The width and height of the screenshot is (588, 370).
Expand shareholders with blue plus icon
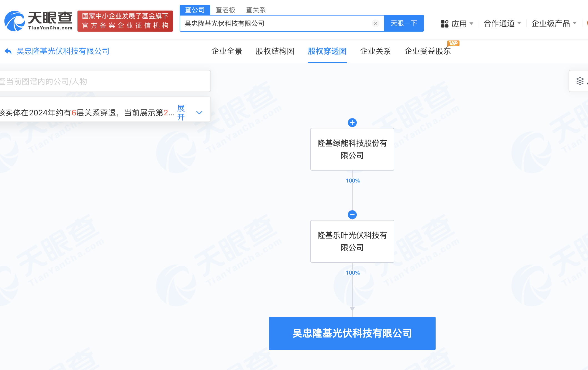click(x=352, y=123)
